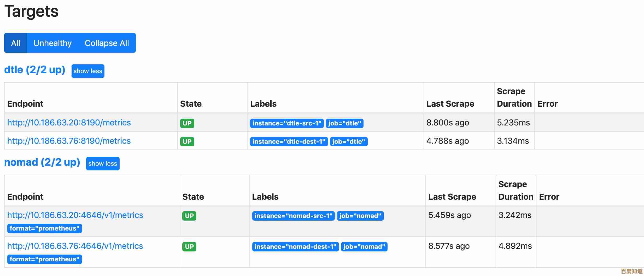Viewport: 644px width, 276px height.
Task: Click the UP badge for nomad-src-1
Action: pyautogui.click(x=189, y=216)
